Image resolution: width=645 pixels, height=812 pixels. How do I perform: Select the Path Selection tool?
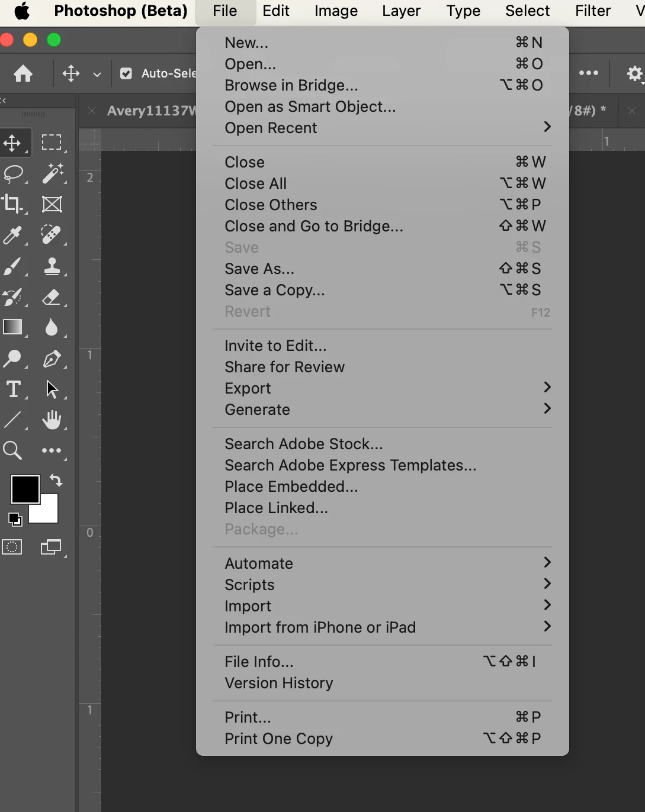click(x=52, y=389)
